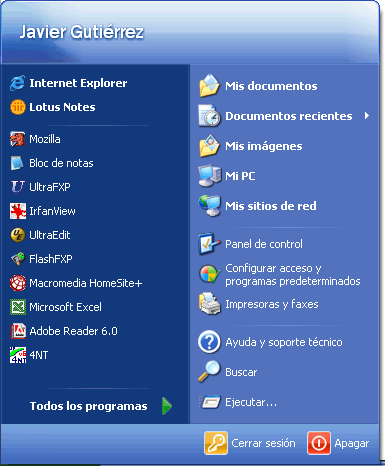Click the Macromedia HomeSite+ globe icon

point(18,283)
